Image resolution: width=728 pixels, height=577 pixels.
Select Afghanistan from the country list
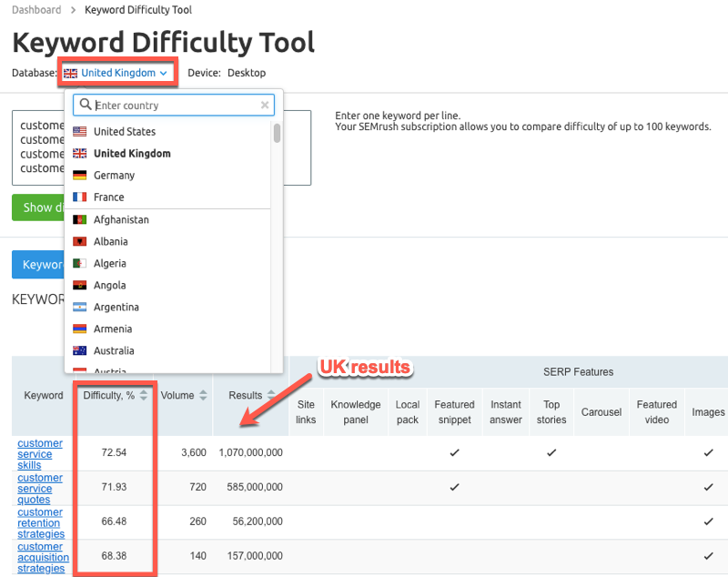coord(121,220)
